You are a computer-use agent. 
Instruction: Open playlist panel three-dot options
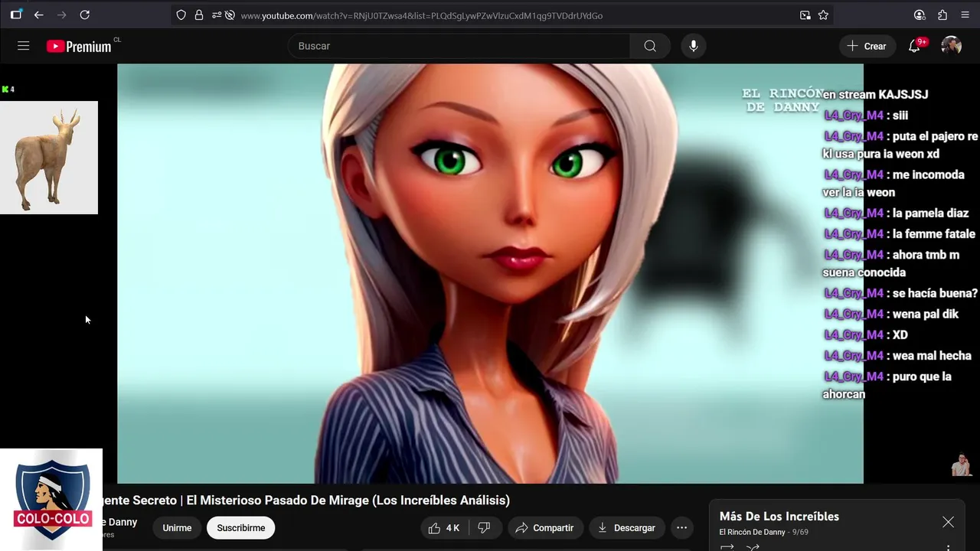948,547
